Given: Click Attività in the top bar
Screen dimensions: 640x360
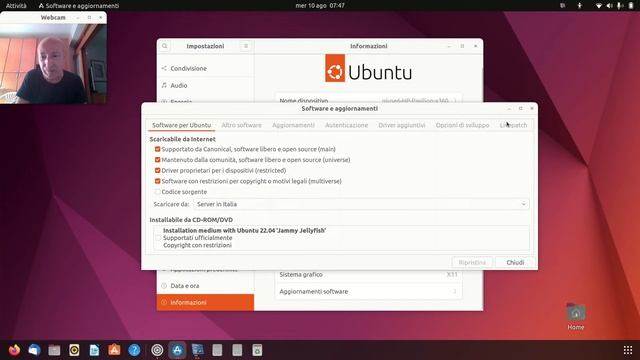Looking at the screenshot, I should [x=16, y=6].
